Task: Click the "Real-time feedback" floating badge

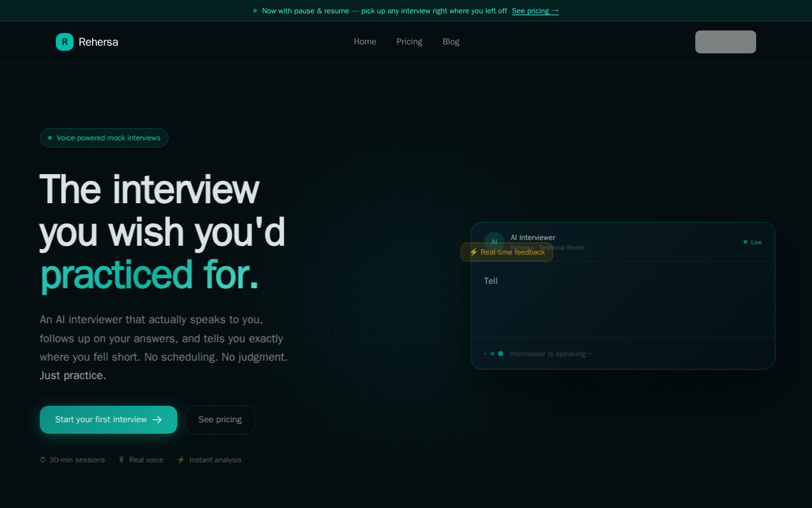Action: point(507,252)
